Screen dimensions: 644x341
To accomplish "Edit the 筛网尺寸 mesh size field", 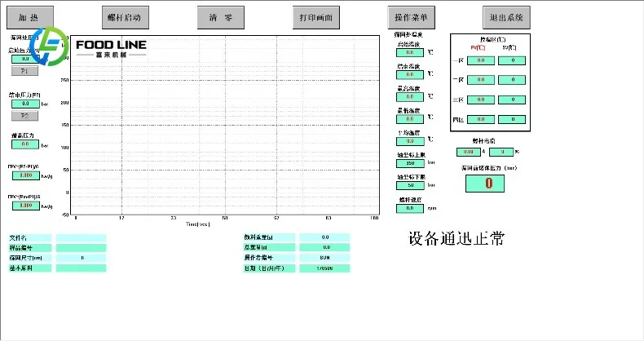I will pyautogui.click(x=81, y=258).
